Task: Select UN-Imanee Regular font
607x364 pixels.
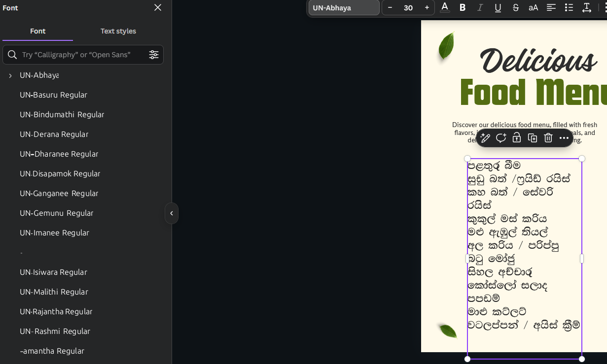Action: point(54,233)
